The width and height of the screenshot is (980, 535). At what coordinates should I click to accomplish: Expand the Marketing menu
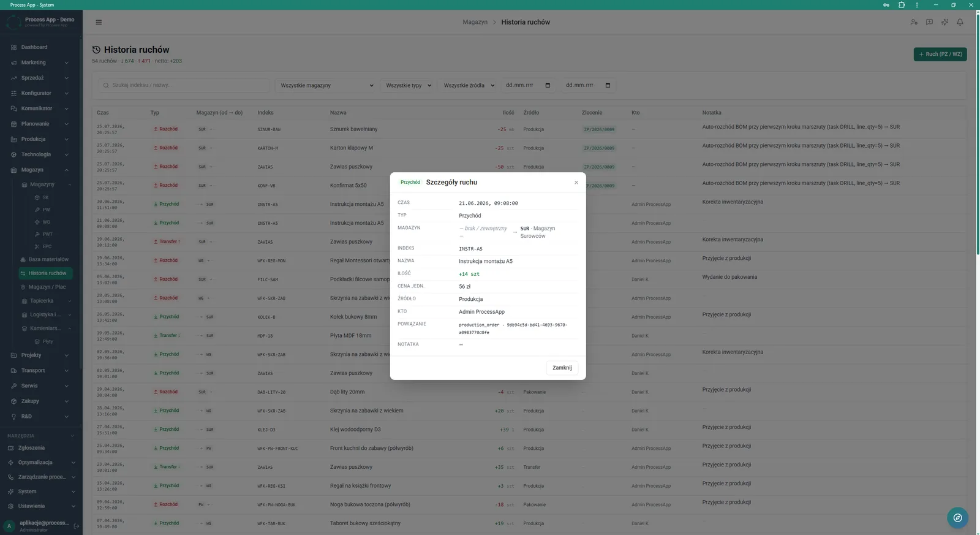[40, 63]
